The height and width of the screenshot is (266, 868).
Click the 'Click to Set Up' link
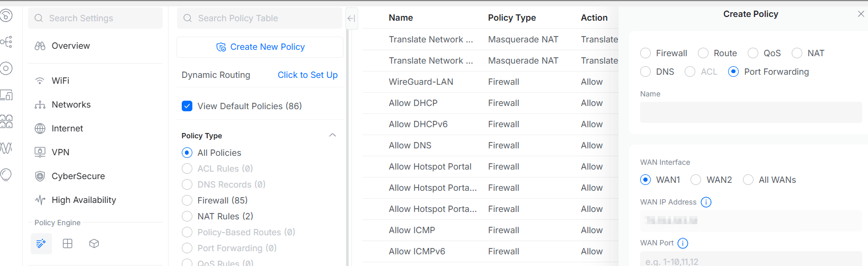pyautogui.click(x=307, y=75)
